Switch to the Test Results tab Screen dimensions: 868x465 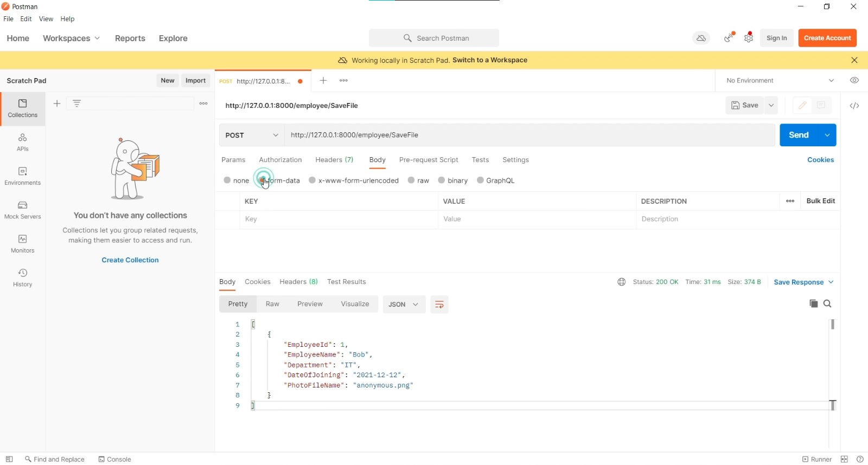click(x=347, y=282)
